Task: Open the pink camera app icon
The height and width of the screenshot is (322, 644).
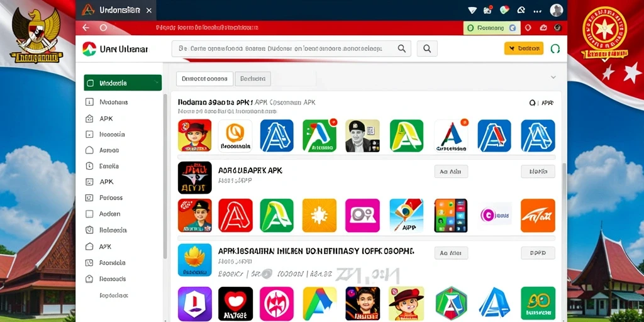Action: click(362, 216)
